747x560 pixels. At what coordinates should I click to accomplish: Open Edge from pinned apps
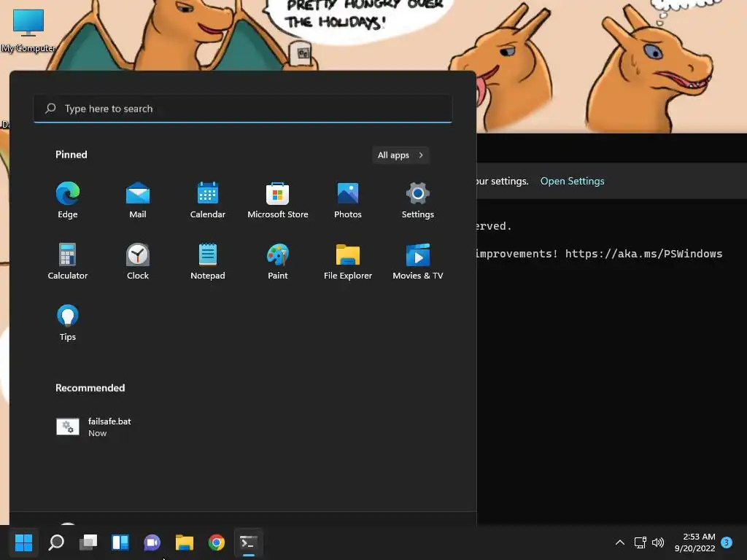[x=68, y=200]
